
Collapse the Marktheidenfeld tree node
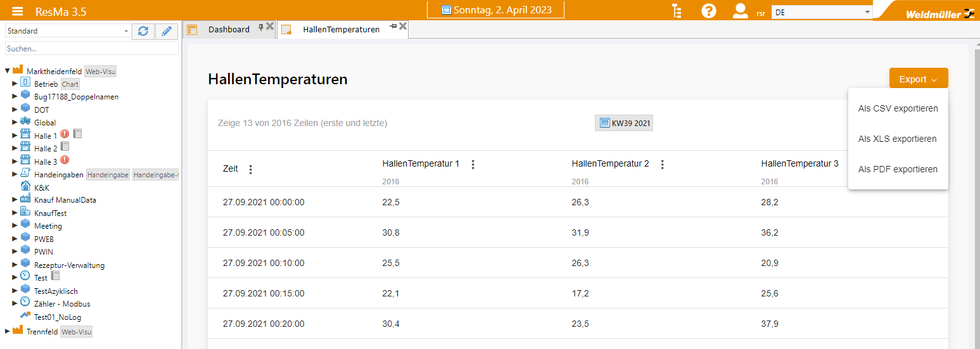coord(8,71)
